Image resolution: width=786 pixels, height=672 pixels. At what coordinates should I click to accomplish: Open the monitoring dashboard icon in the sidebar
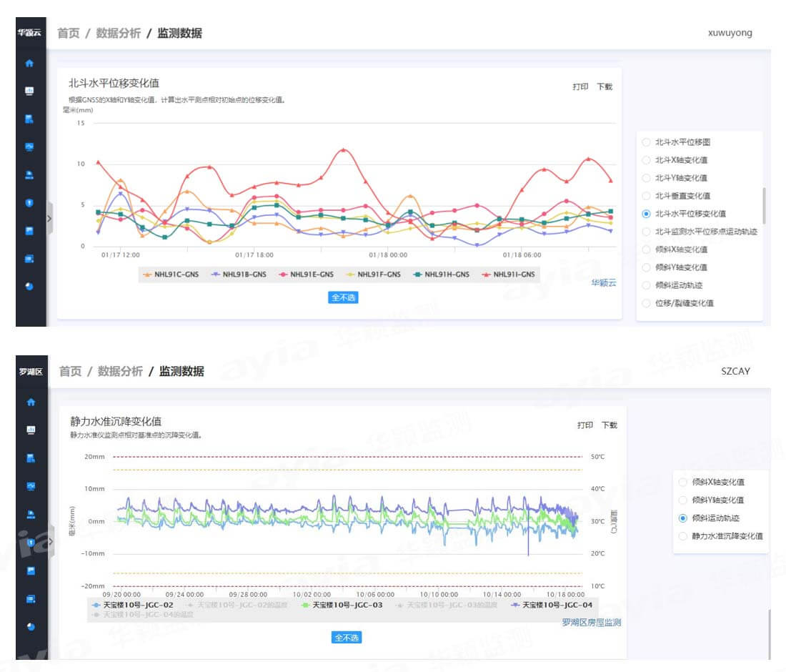(29, 91)
